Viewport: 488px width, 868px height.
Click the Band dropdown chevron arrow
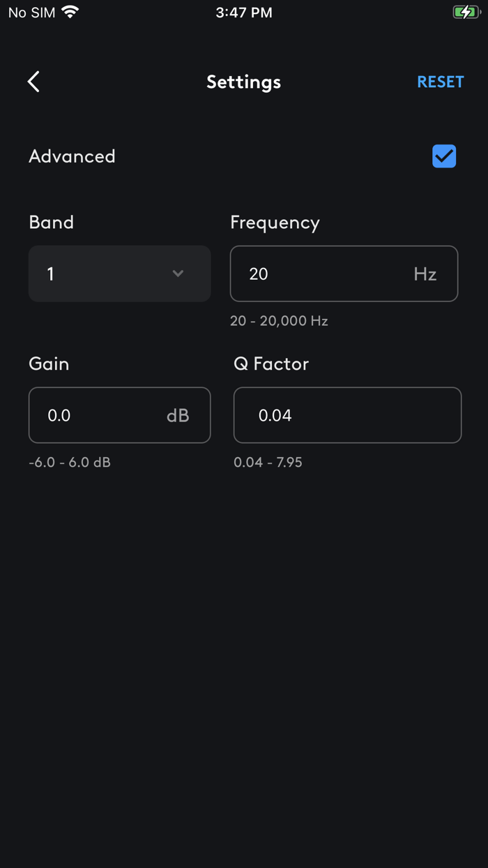(178, 274)
